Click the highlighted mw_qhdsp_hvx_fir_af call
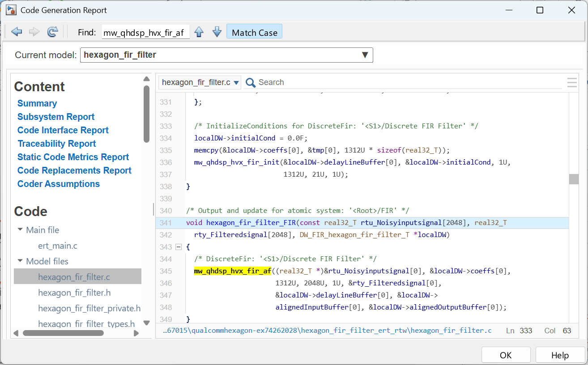Viewport: 588px width, 365px height. point(233,271)
